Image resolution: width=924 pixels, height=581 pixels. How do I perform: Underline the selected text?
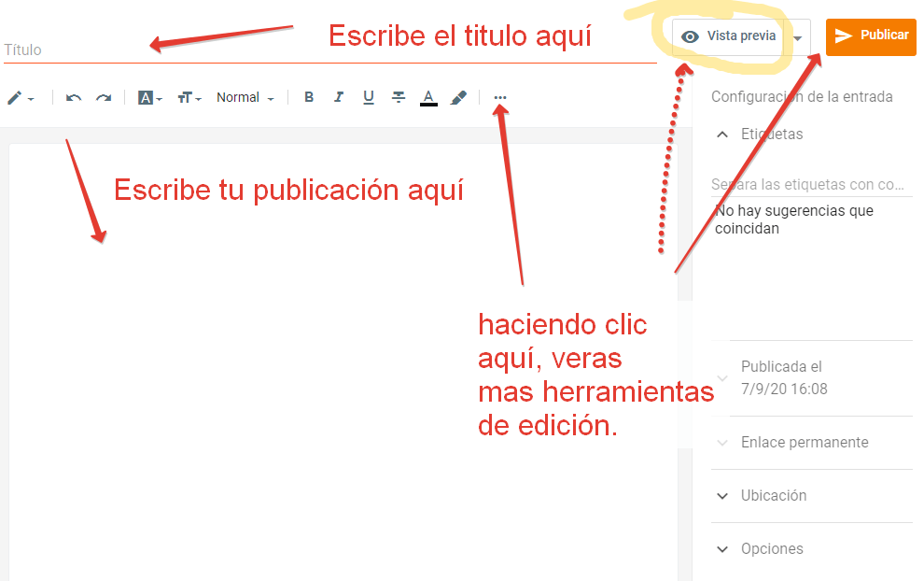(x=369, y=97)
